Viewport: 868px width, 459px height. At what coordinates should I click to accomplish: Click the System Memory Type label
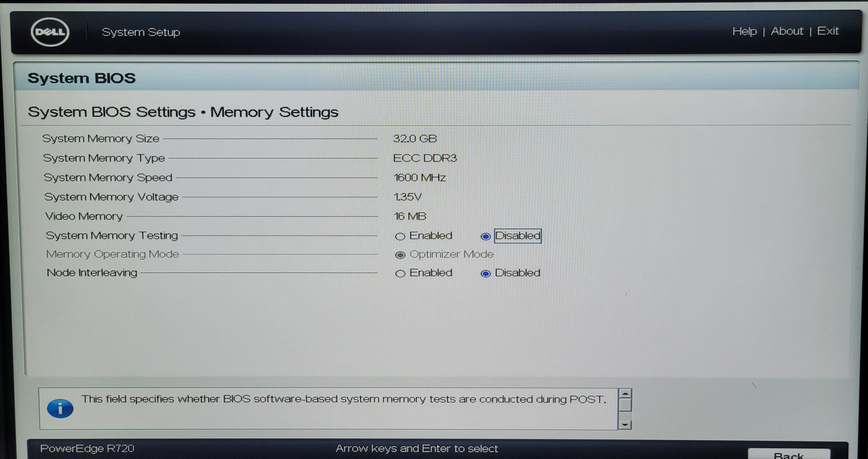[104, 158]
